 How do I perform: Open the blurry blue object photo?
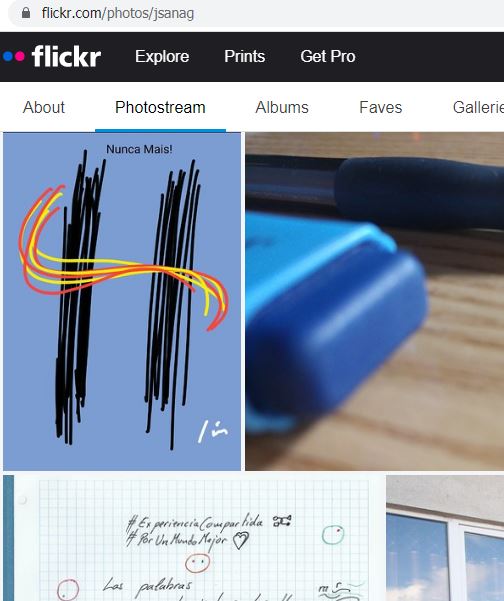[x=374, y=301]
